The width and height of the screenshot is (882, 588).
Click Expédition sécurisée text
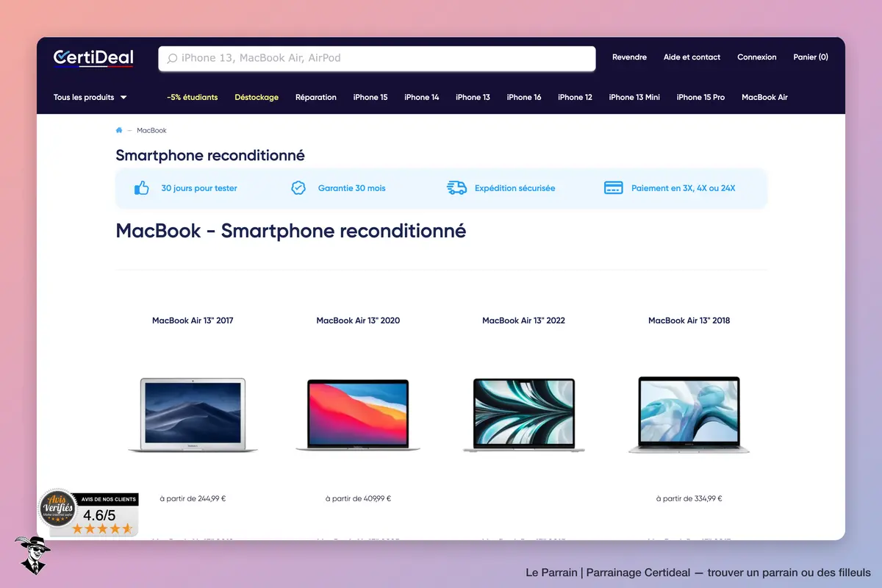pos(515,188)
